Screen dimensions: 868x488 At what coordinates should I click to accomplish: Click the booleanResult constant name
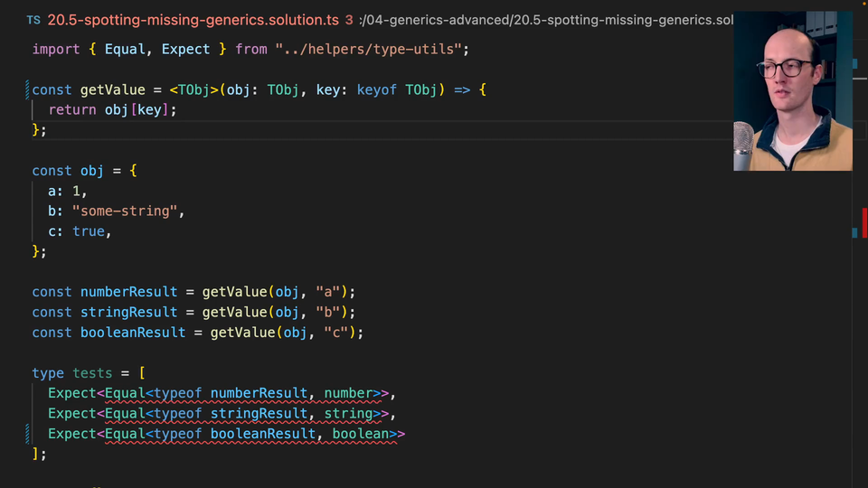tap(132, 333)
